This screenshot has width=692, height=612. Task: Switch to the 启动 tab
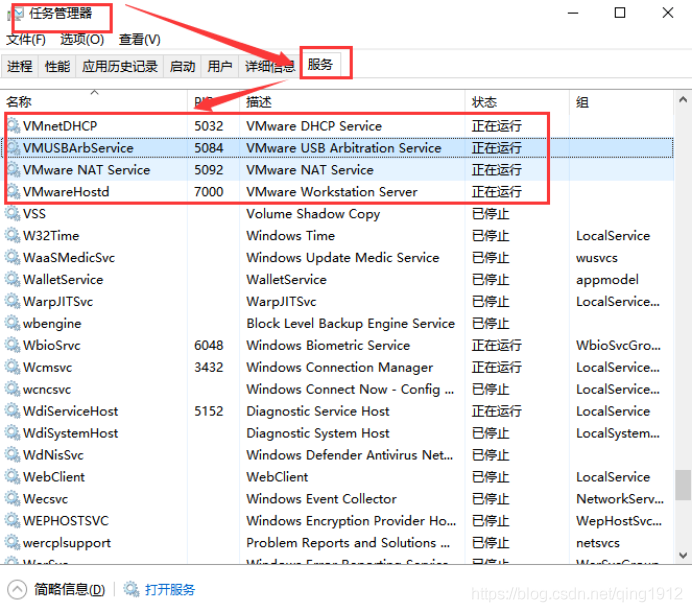[x=182, y=66]
